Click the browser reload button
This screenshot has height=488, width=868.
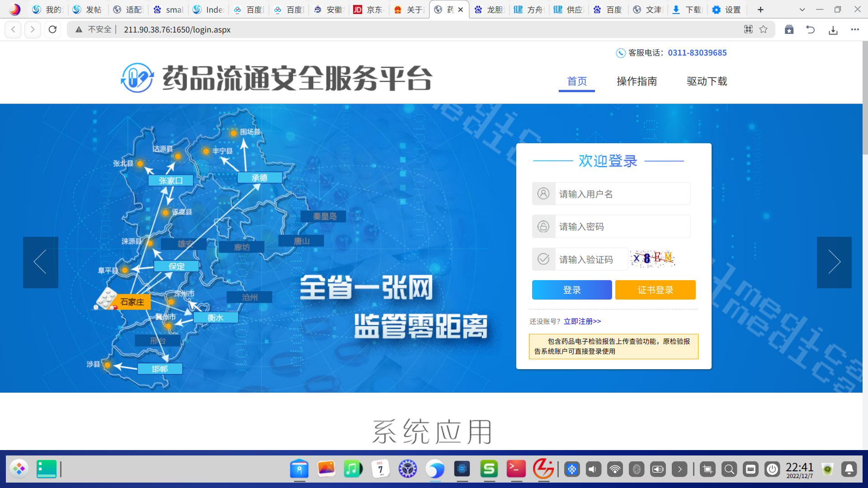click(52, 29)
